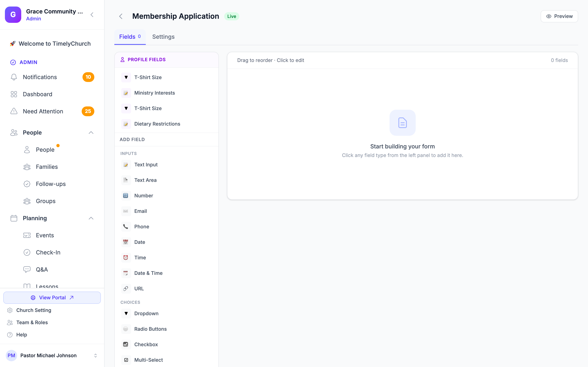
Task: Select the Fields tab
Action: pyautogui.click(x=130, y=37)
